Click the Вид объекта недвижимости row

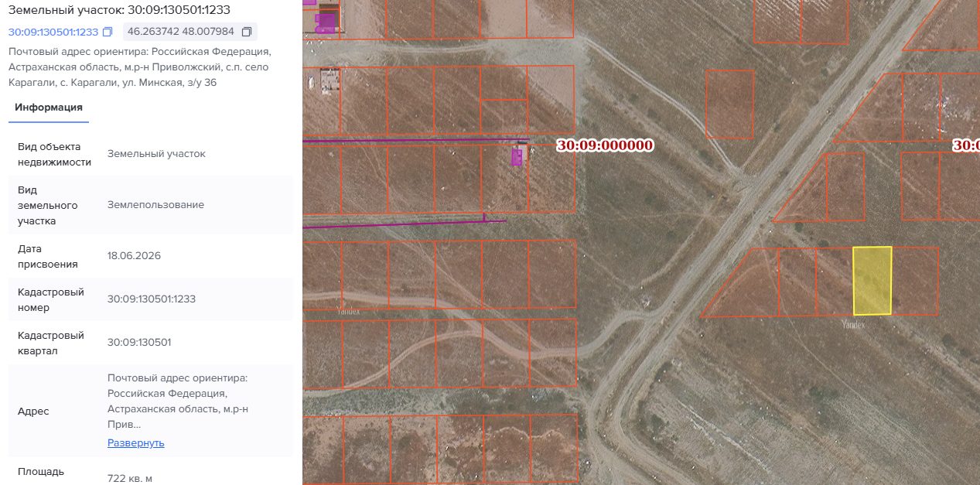pyautogui.click(x=151, y=154)
